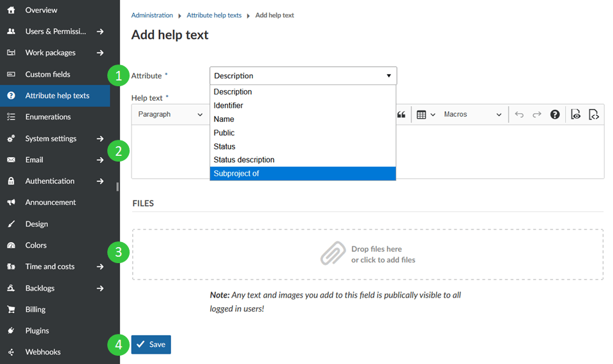Click the paperclip icon in file drop area
This screenshot has width=613, height=364.
333,254
